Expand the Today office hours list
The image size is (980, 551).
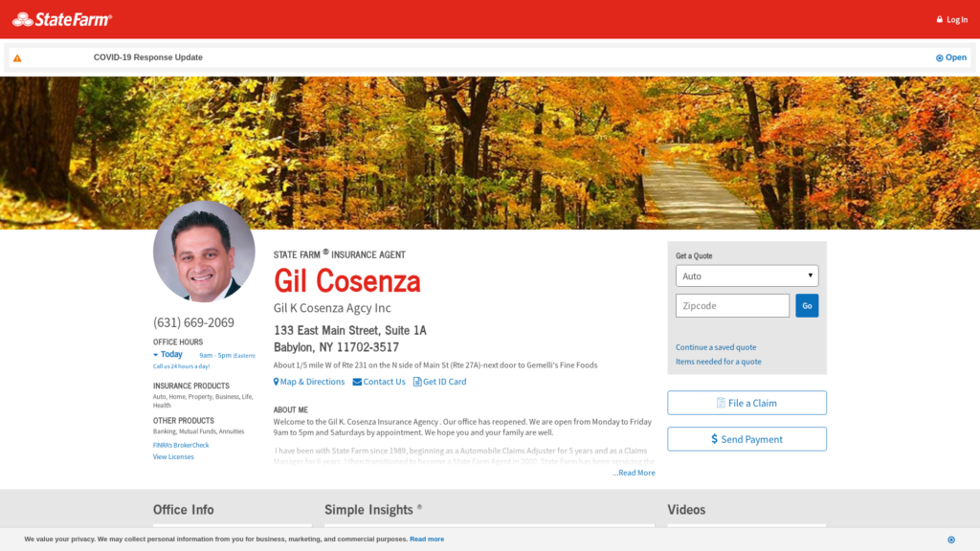tap(167, 354)
